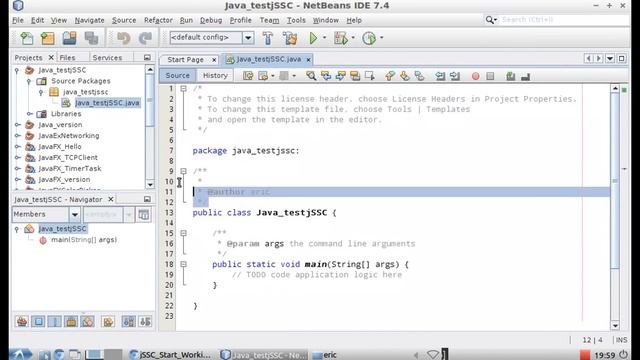Image resolution: width=640 pixels, height=360 pixels.
Task: Click the Stop Macro Recording icon
Action: pos(490,76)
